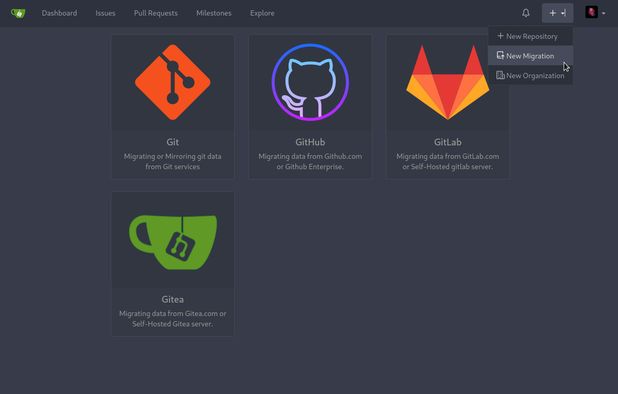618x394 pixels.
Task: Select the Git logo migration card
Action: click(173, 82)
